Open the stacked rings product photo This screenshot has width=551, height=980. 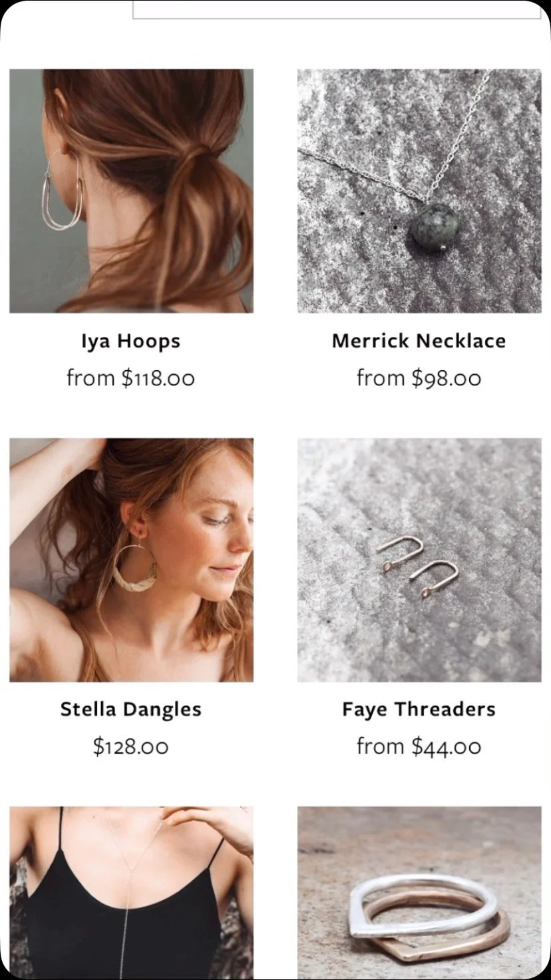click(x=419, y=892)
